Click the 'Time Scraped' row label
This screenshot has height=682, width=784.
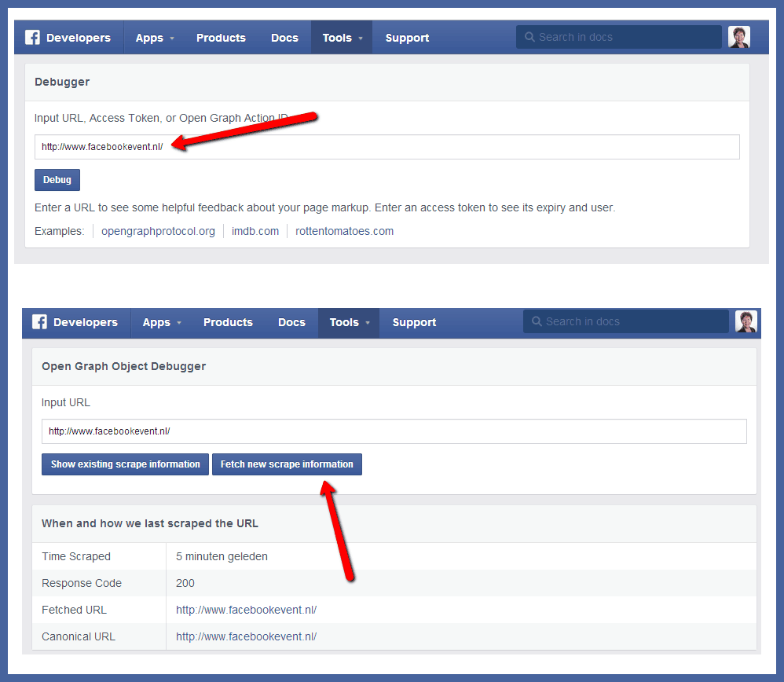pos(76,556)
